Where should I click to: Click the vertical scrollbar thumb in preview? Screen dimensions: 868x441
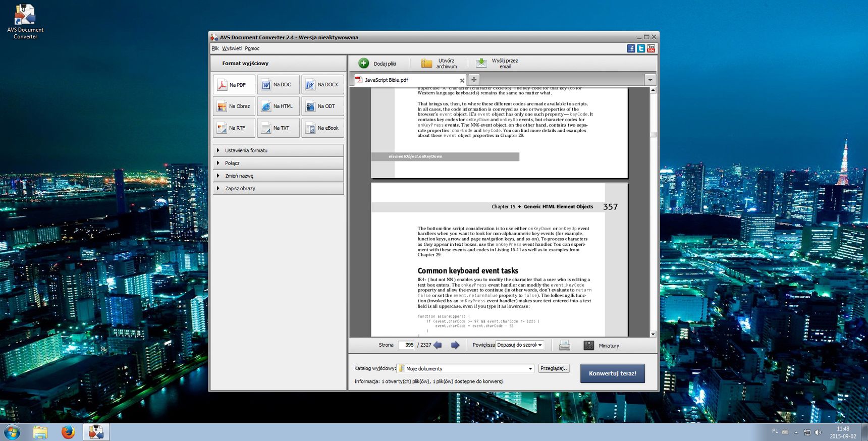(653, 135)
